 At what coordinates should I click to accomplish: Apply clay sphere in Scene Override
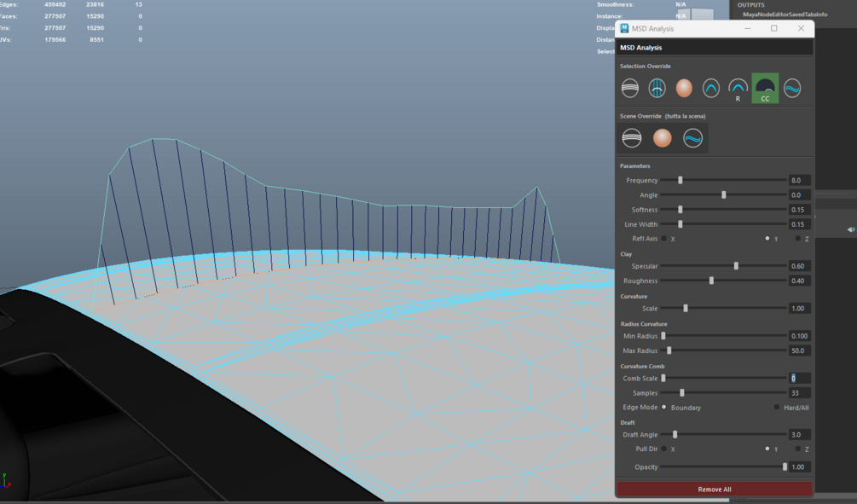coord(663,138)
